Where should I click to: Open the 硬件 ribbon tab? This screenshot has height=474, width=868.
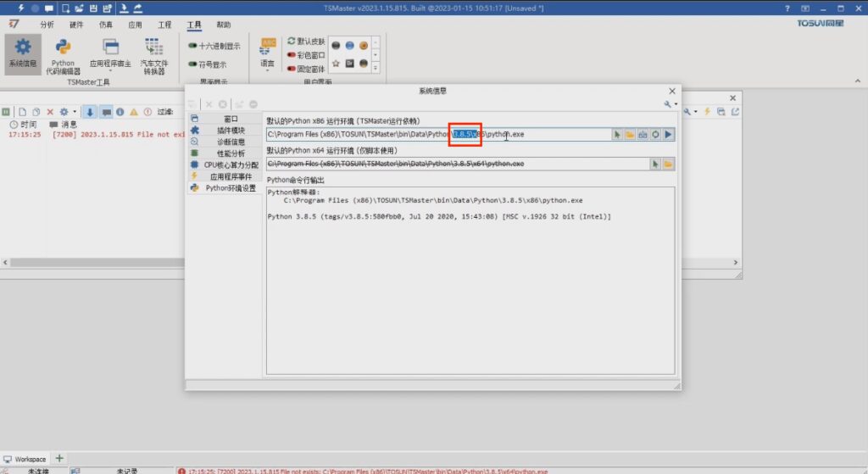76,25
